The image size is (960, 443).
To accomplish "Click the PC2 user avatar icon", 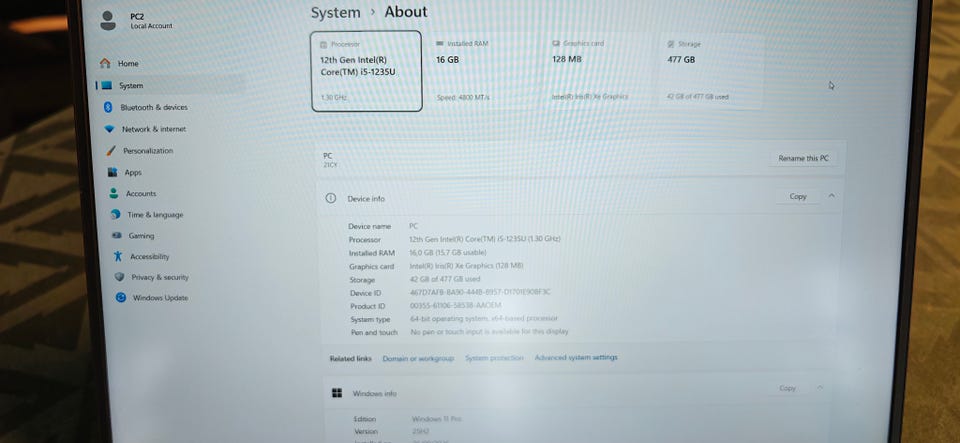I will click(x=108, y=20).
